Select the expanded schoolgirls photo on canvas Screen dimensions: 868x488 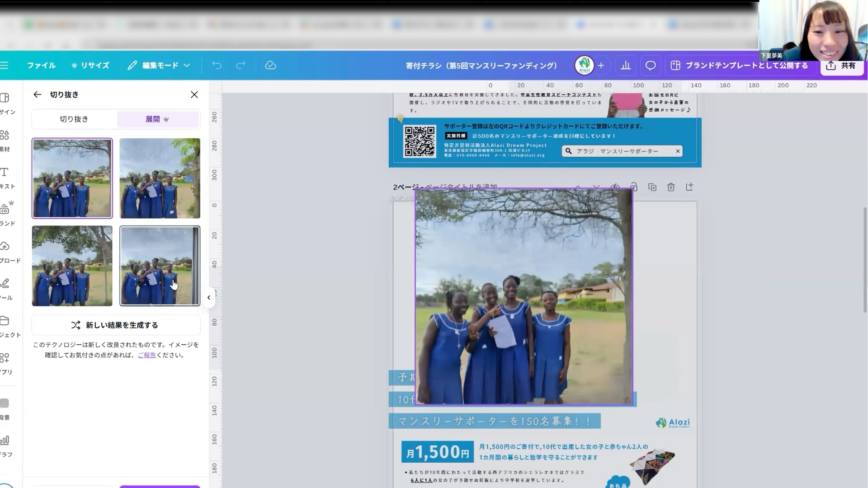click(524, 296)
